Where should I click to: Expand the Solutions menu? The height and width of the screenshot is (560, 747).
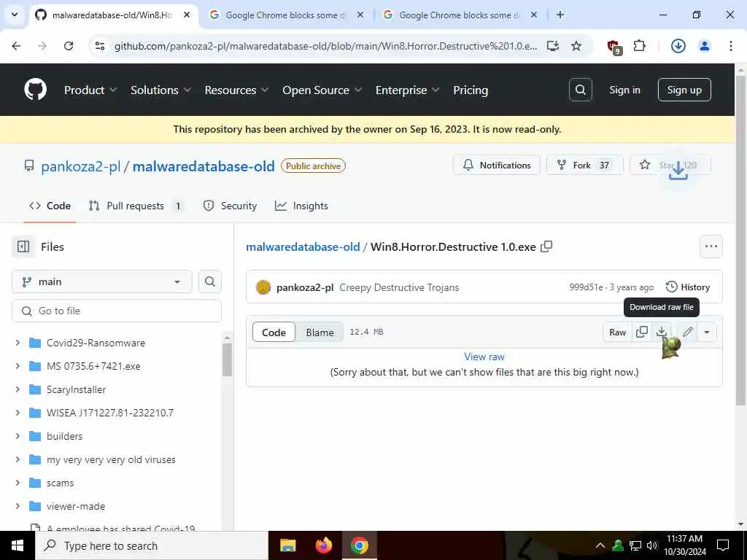(160, 90)
